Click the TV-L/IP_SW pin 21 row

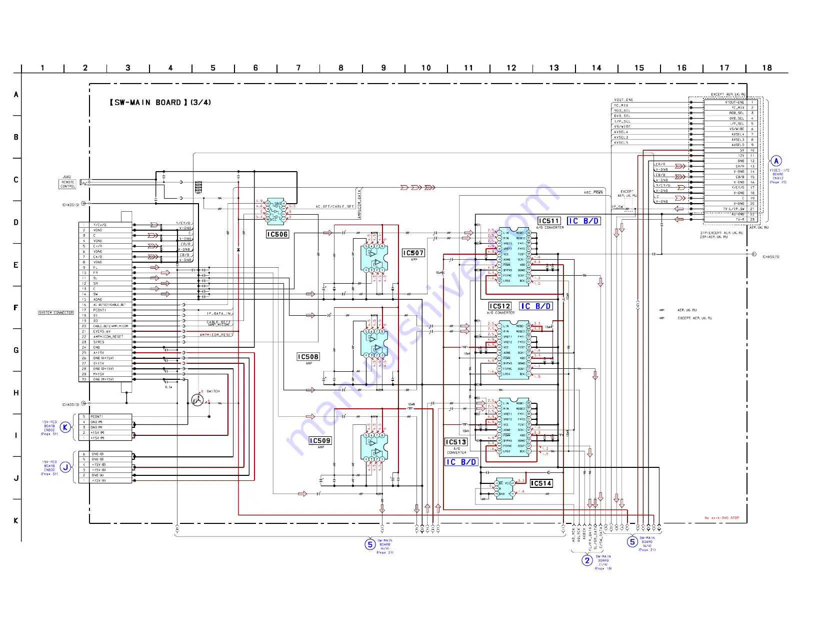click(730, 209)
